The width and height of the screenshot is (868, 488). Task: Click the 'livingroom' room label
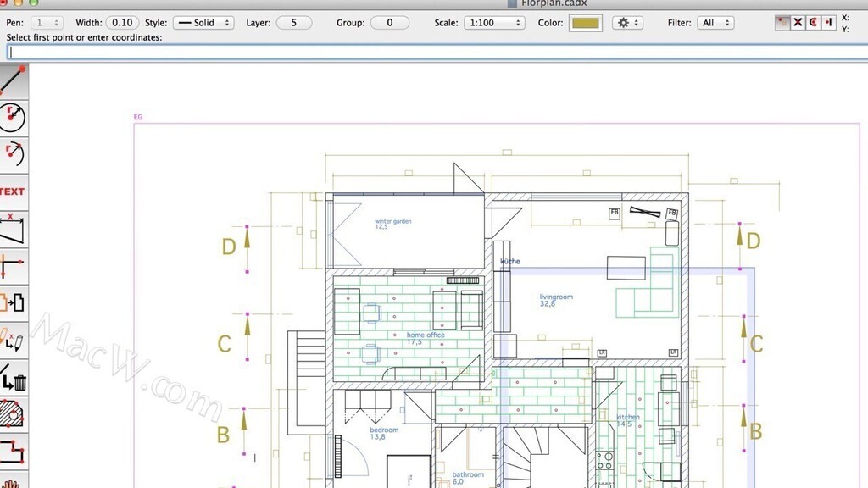tap(556, 297)
